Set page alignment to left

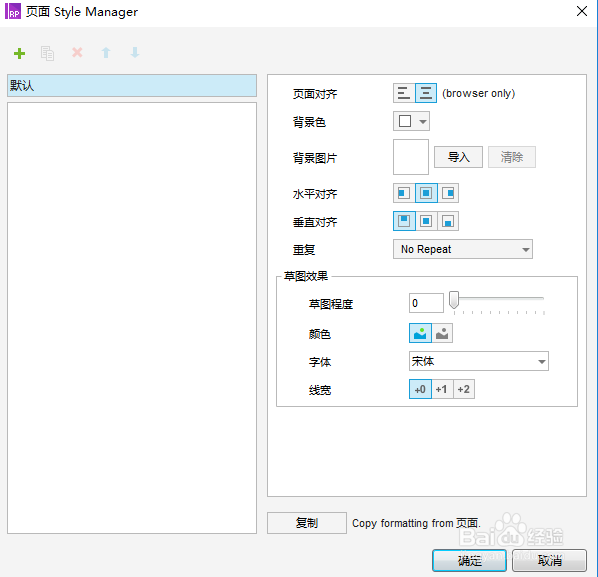[404, 93]
